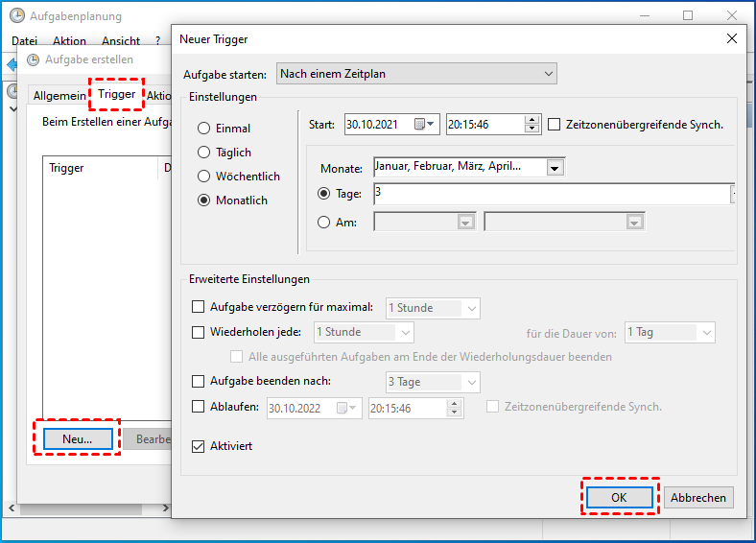Open the Aufgabe beenden nach dropdown

[x=432, y=382]
